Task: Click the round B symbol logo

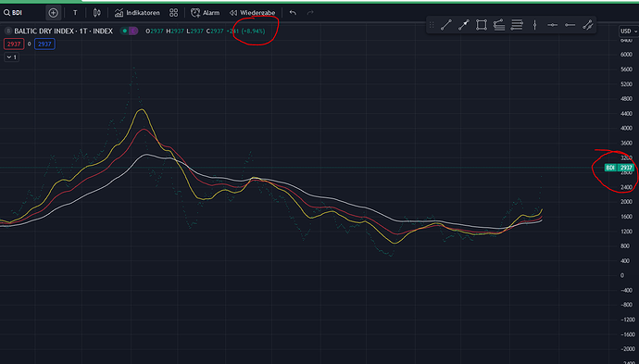Action: [9, 31]
